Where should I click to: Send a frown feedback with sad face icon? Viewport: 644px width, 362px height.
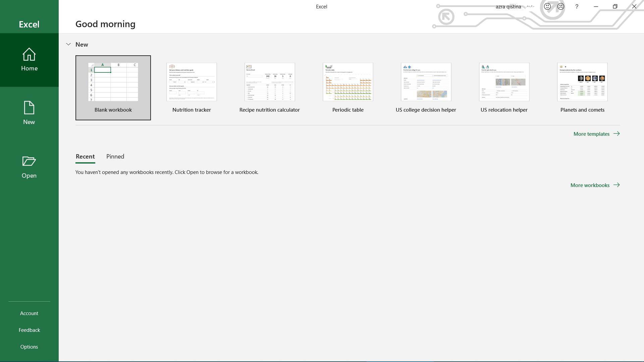pyautogui.click(x=561, y=6)
